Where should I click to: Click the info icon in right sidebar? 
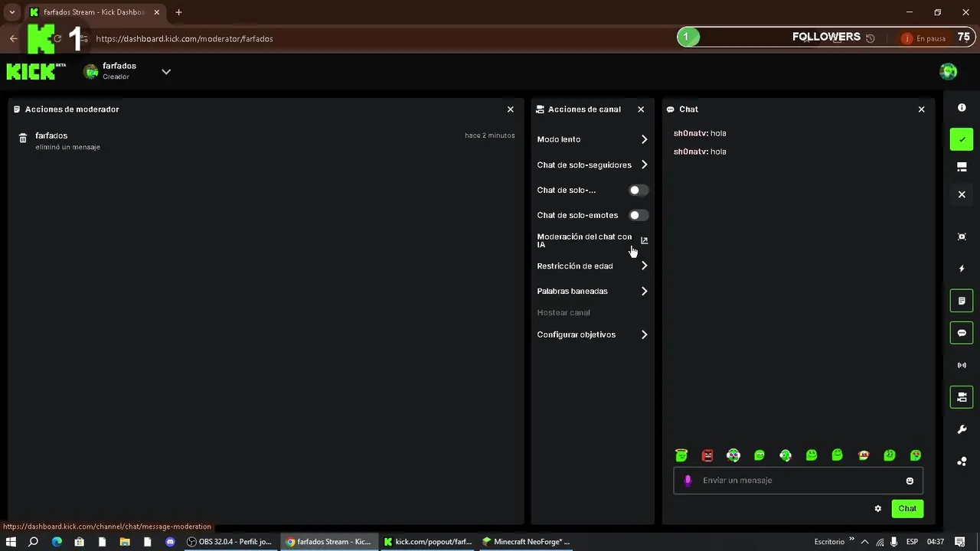click(x=962, y=108)
